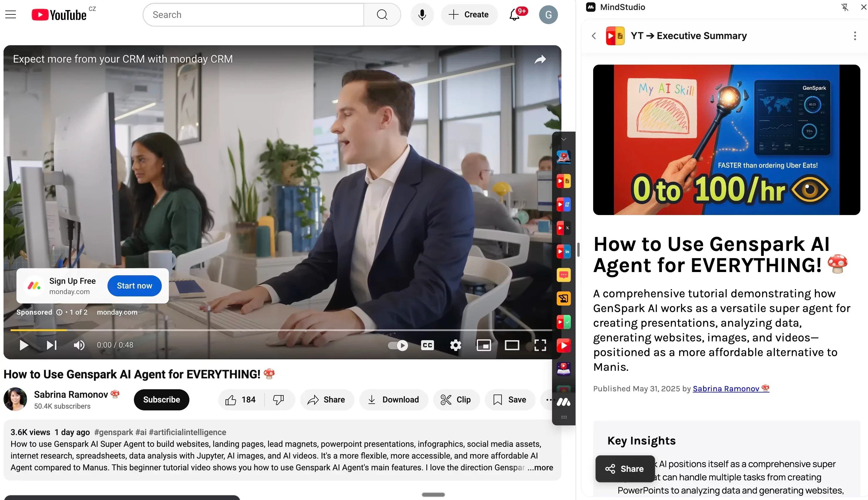Launch the YT to X post agent
The height and width of the screenshot is (500, 868).
(563, 228)
